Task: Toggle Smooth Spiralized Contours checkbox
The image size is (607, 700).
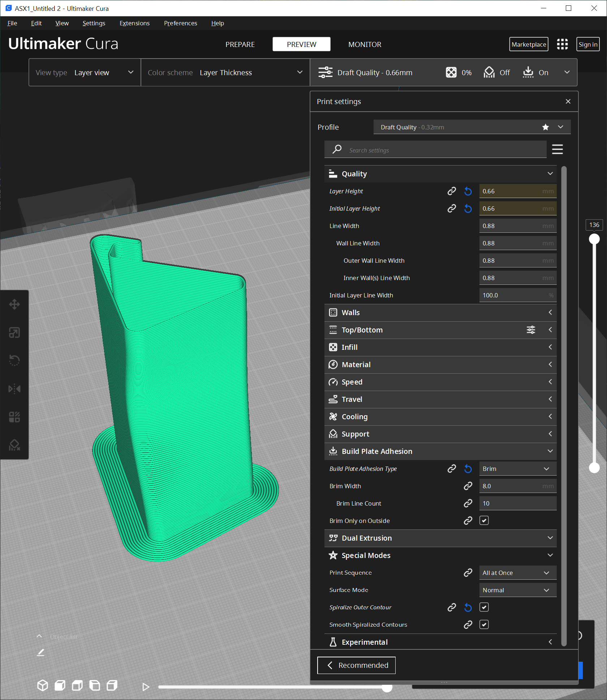Action: 484,625
